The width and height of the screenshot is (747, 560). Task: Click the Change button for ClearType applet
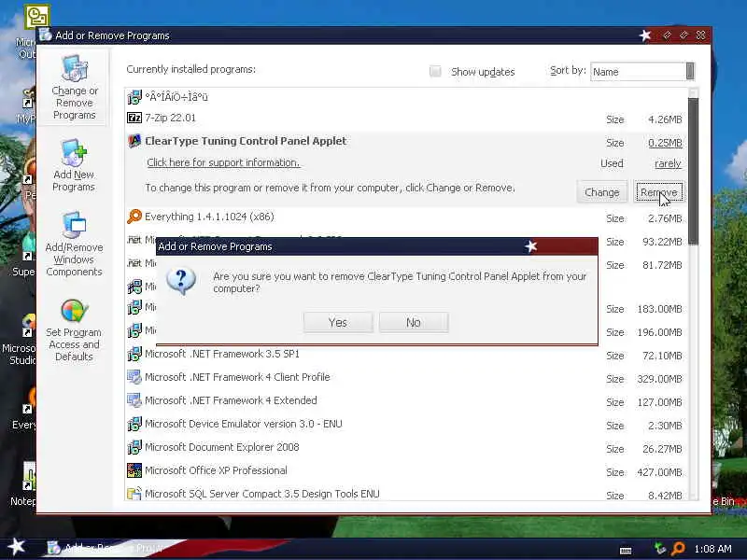(601, 192)
